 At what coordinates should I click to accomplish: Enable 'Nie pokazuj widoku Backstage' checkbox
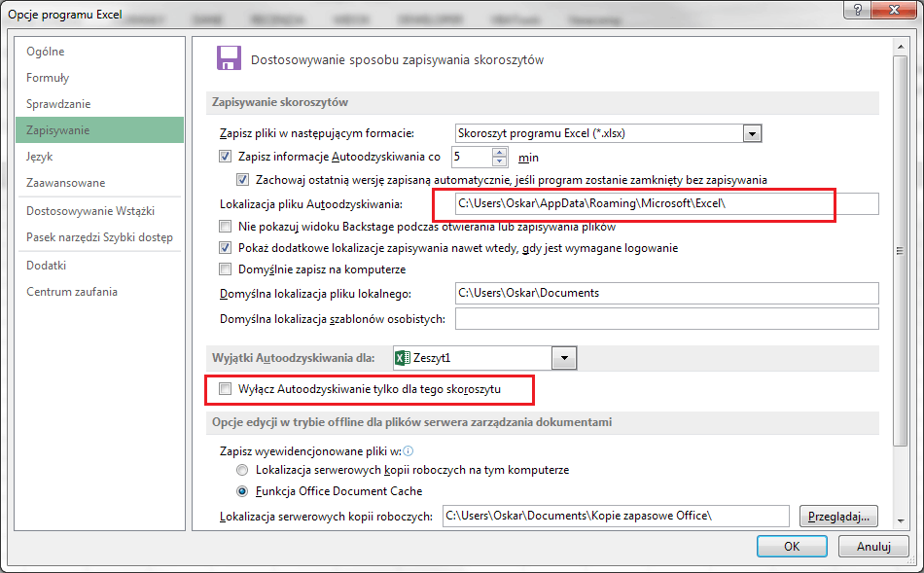pyautogui.click(x=225, y=226)
